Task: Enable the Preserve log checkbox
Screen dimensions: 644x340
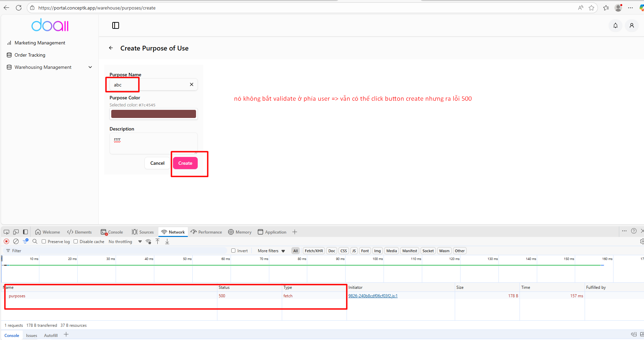Action: click(44, 241)
